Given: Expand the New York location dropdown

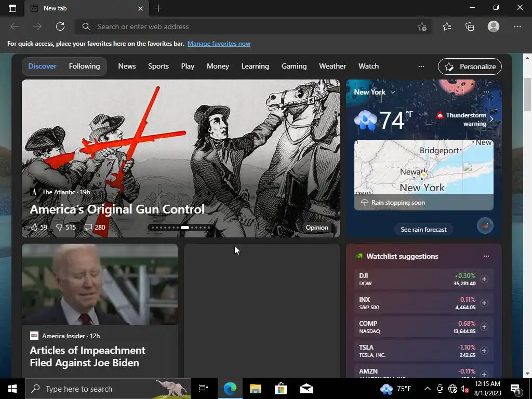Looking at the screenshot, I should (x=374, y=92).
